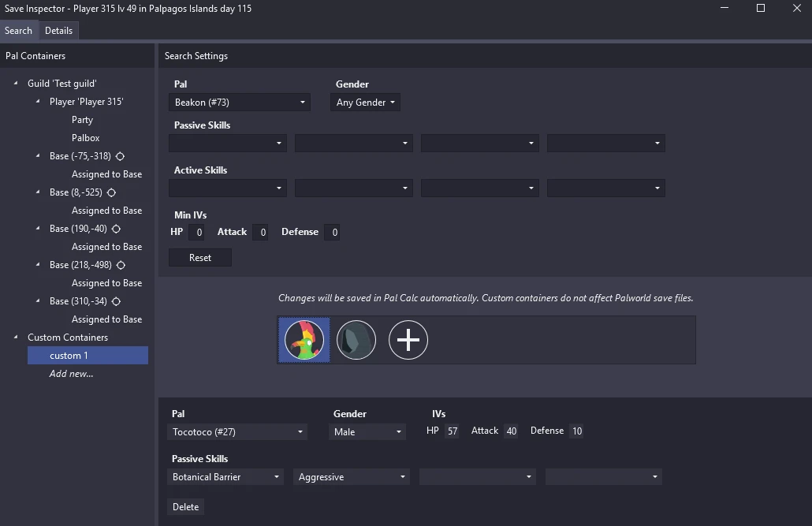812x526 pixels.
Task: Select Assigned to Base under Base (190,-40)
Action: 106,247
